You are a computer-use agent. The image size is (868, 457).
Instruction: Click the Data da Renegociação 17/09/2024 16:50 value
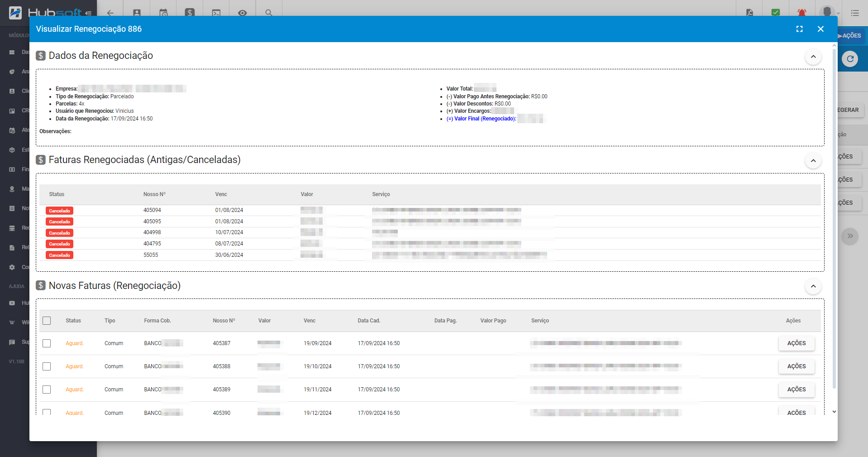(x=132, y=119)
